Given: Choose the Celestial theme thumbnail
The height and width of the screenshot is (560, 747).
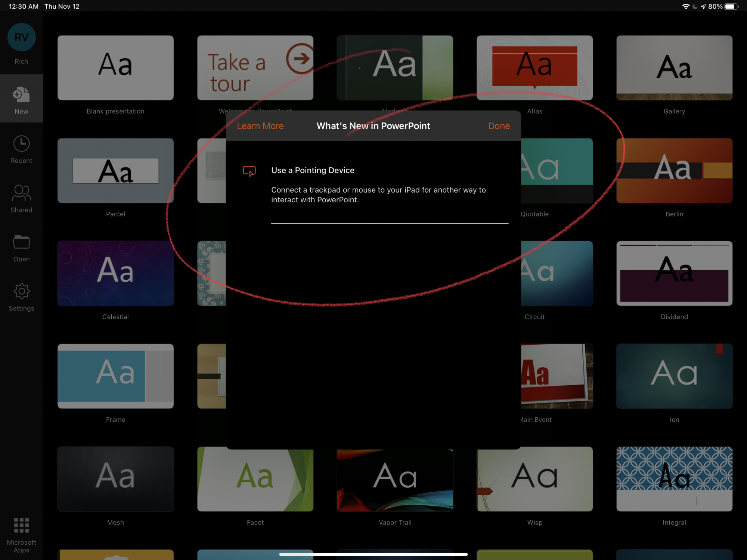Looking at the screenshot, I should click(115, 273).
